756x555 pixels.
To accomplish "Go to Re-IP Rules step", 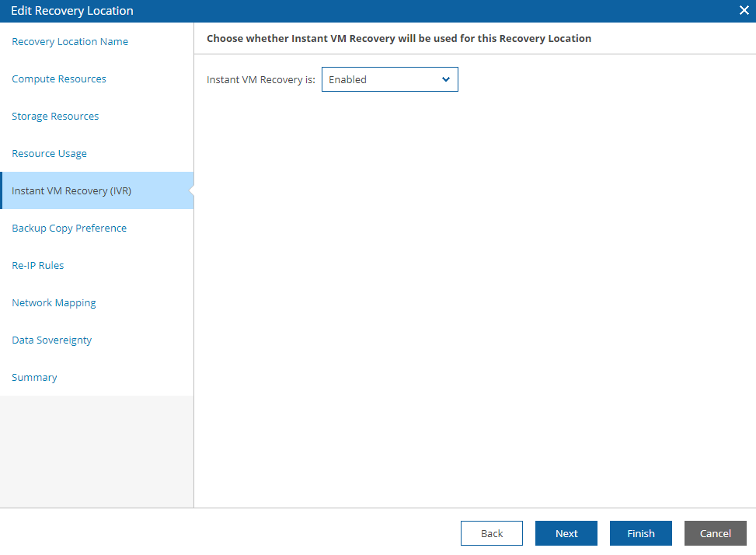I will point(37,265).
